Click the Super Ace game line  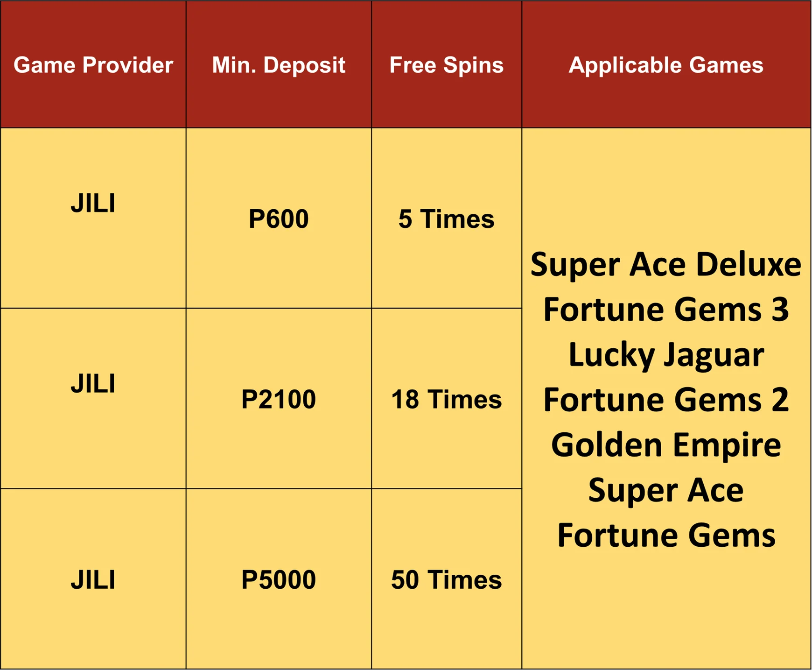tap(666, 490)
